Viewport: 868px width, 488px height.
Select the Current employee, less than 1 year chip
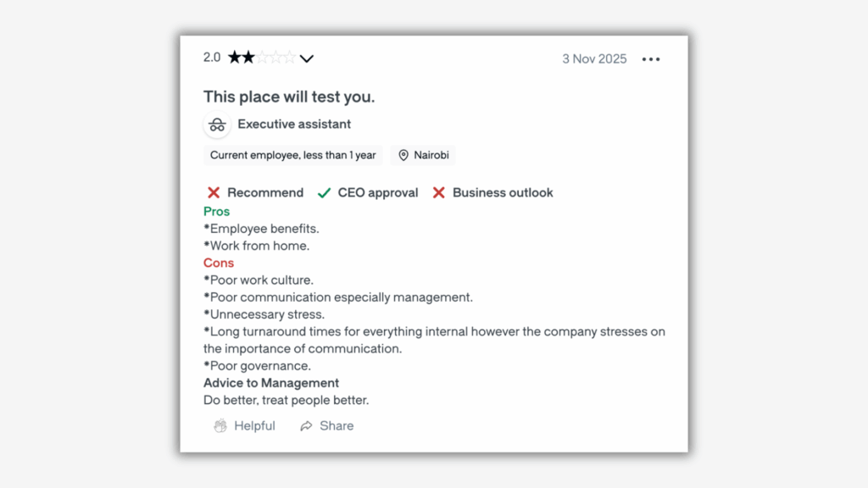292,155
